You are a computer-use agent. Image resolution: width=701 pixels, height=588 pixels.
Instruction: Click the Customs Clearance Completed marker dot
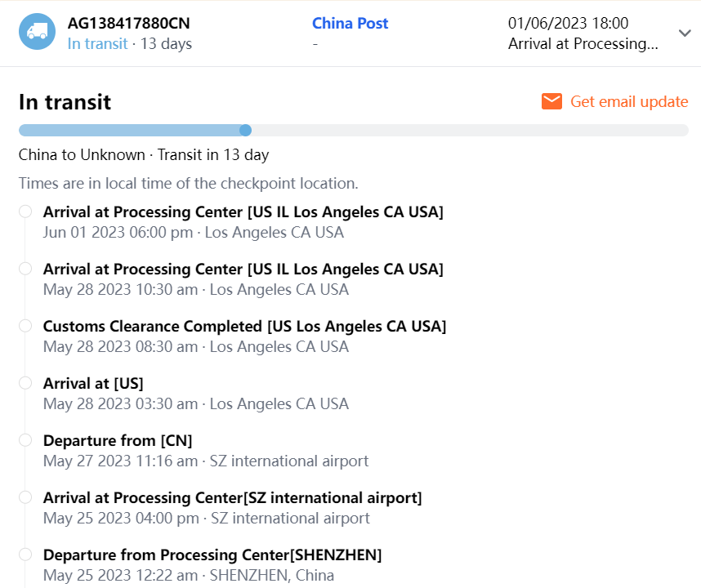[25, 326]
